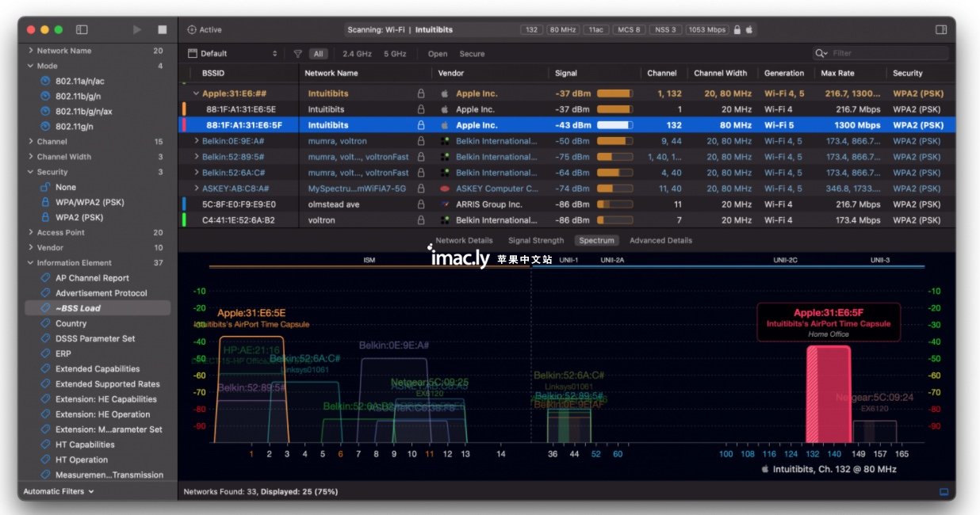Click the filter funnel icon
The height and width of the screenshot is (515, 980).
point(298,54)
